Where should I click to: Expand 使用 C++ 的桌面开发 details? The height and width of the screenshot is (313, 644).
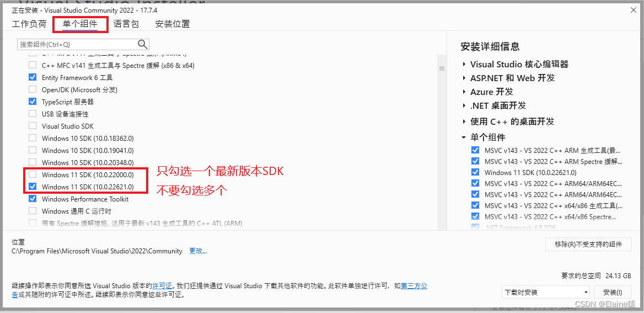click(464, 121)
